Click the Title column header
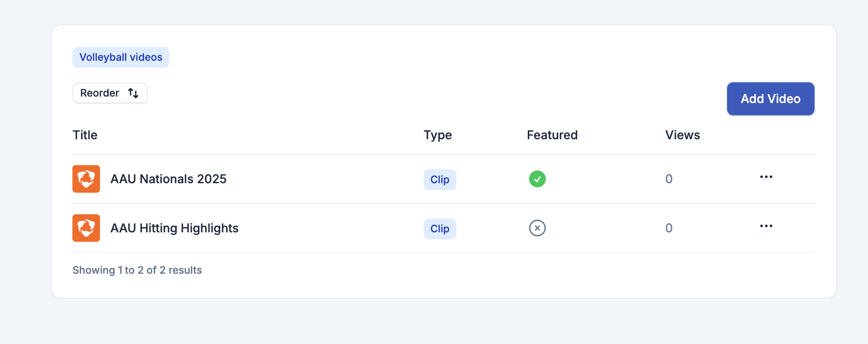Viewport: 868px width, 344px height. [85, 135]
